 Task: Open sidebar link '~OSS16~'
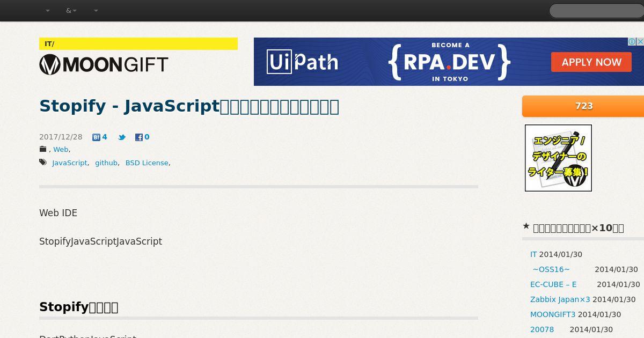(x=551, y=269)
